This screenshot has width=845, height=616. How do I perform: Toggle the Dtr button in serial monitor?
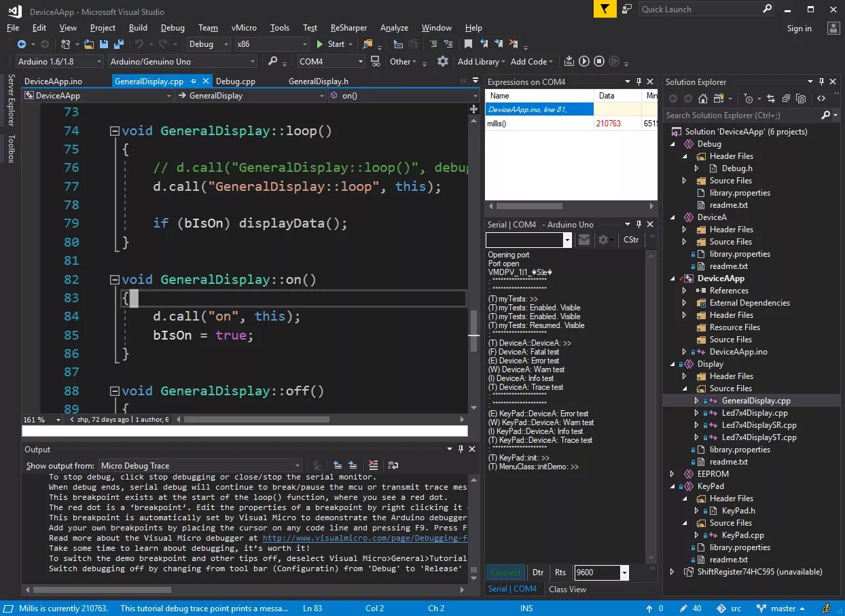click(x=538, y=573)
